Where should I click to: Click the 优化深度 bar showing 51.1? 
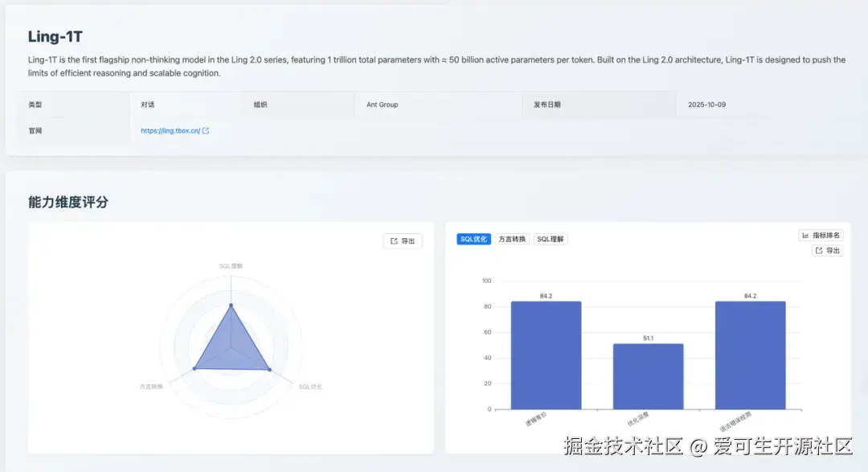click(648, 376)
